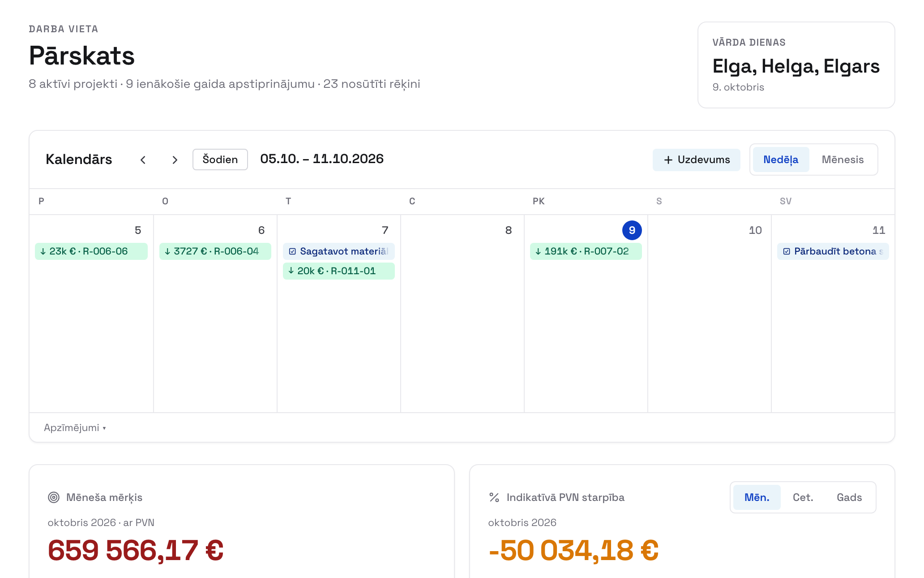
Task: Click checkbox icon on Pārbaudīt betona task
Action: point(787,251)
